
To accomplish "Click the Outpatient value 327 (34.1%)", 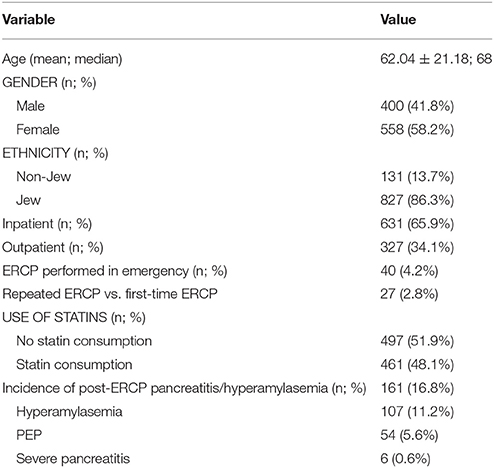I will pos(417,247).
